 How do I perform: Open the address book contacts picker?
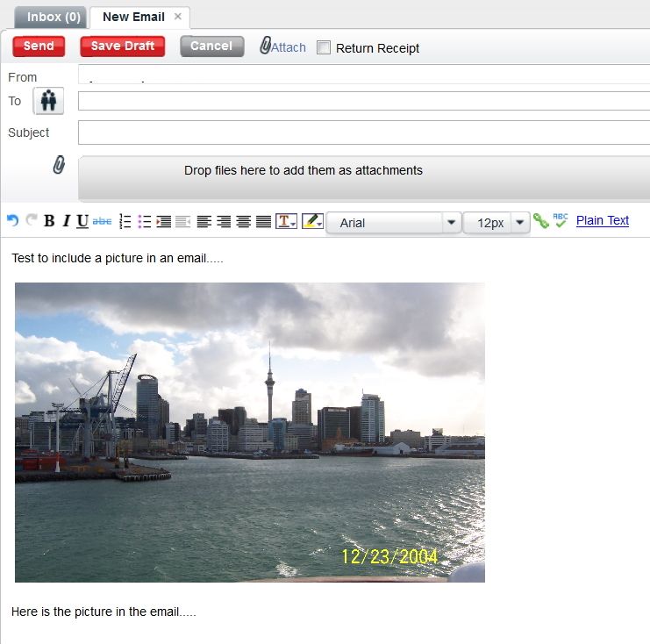pyautogui.click(x=48, y=102)
